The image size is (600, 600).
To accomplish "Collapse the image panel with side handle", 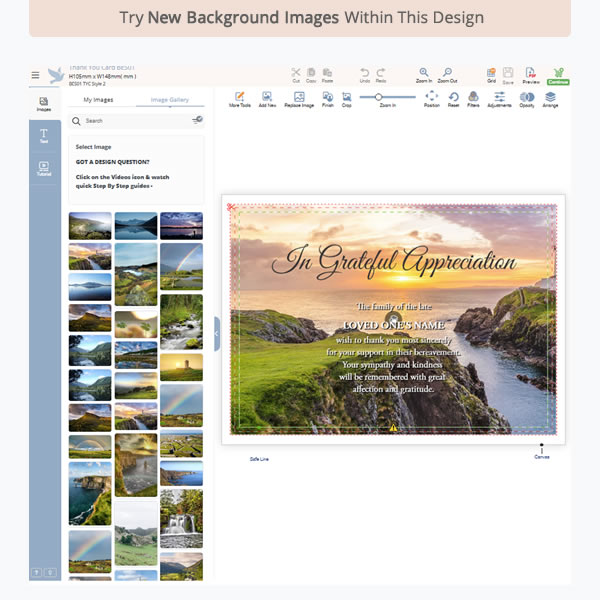I will click(x=217, y=334).
